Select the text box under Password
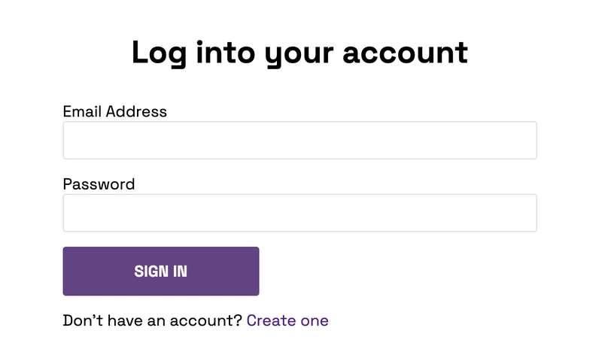Viewport: 602px width, 364px height. click(299, 213)
